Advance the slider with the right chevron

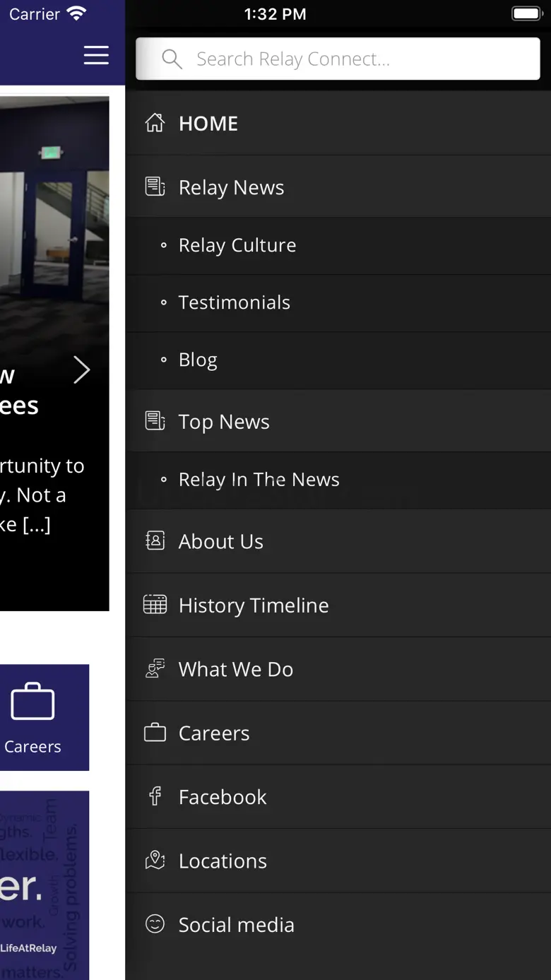(x=82, y=370)
